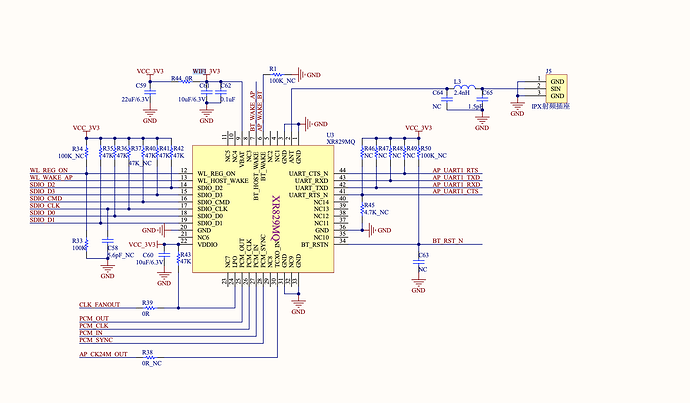Viewport: 690px width, 403px height.
Task: Click capacitor C60 10uF/6.3V symbol
Action: 164,255
